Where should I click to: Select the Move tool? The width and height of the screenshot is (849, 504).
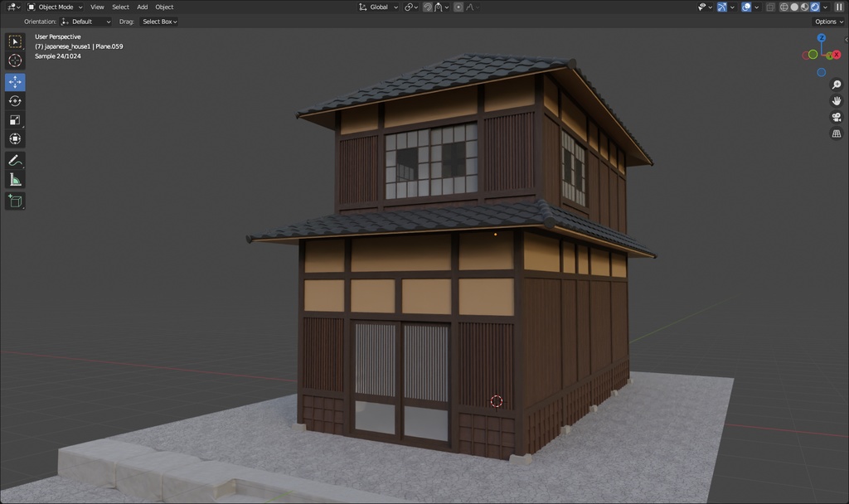[x=15, y=82]
